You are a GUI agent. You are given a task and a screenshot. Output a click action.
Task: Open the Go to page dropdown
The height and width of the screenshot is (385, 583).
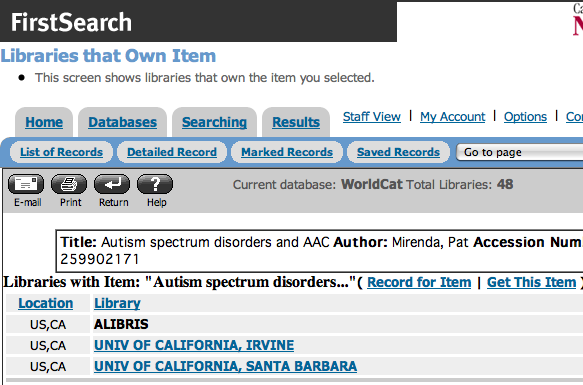click(x=520, y=152)
